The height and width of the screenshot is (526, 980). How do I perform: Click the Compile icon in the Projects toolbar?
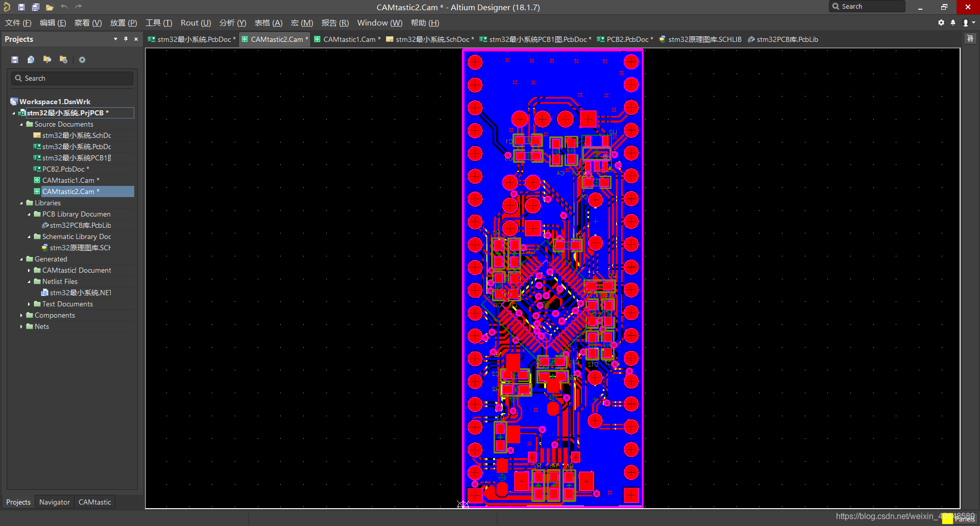(x=31, y=60)
